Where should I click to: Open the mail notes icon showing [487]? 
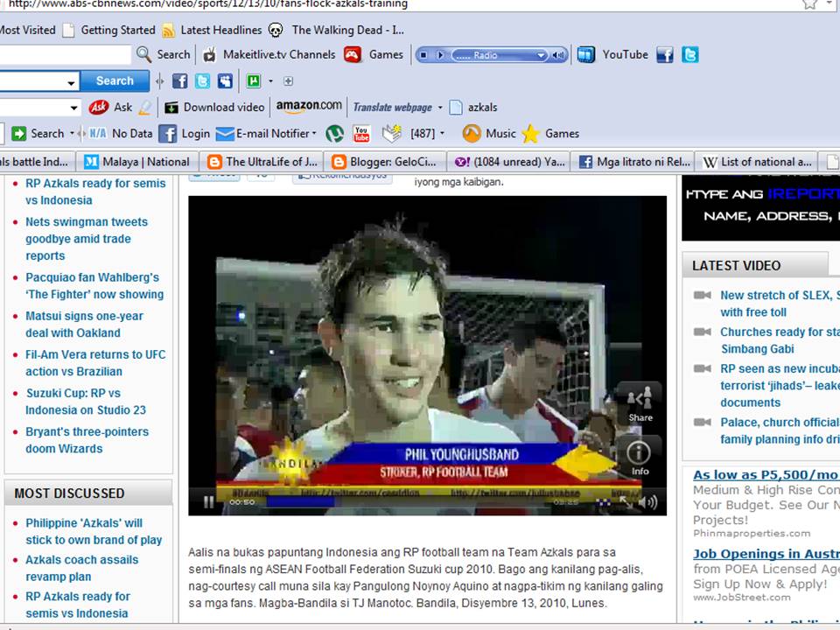(392, 133)
